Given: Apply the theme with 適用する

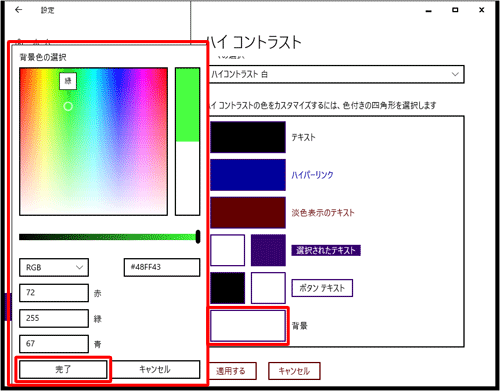Looking at the screenshot, I should tap(232, 371).
